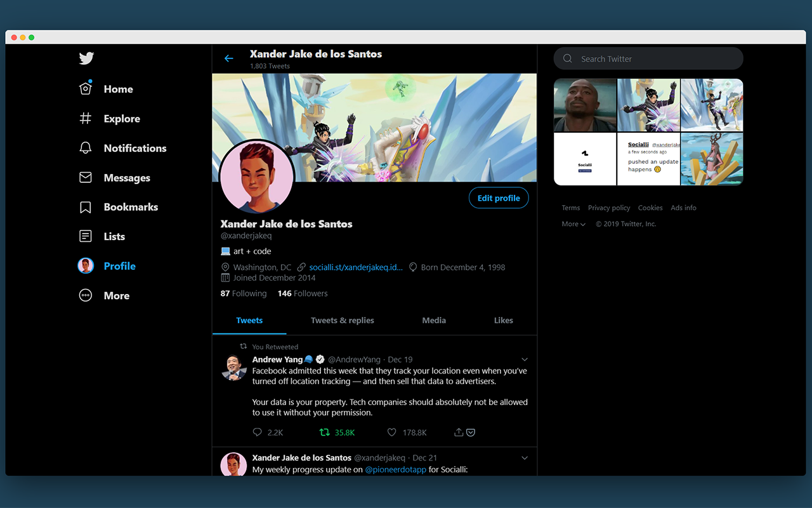
Task: Open the Ads info footer link
Action: pyautogui.click(x=683, y=208)
